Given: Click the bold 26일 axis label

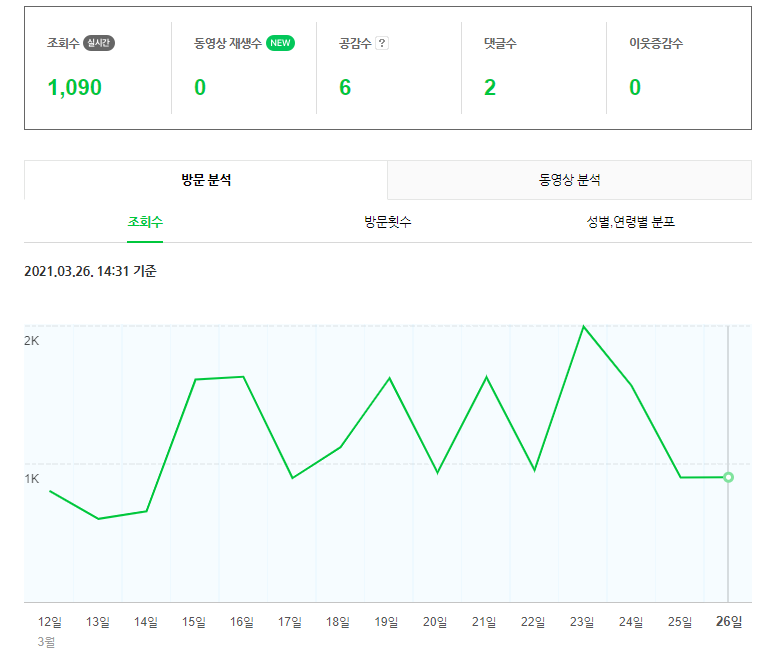Looking at the screenshot, I should (729, 622).
